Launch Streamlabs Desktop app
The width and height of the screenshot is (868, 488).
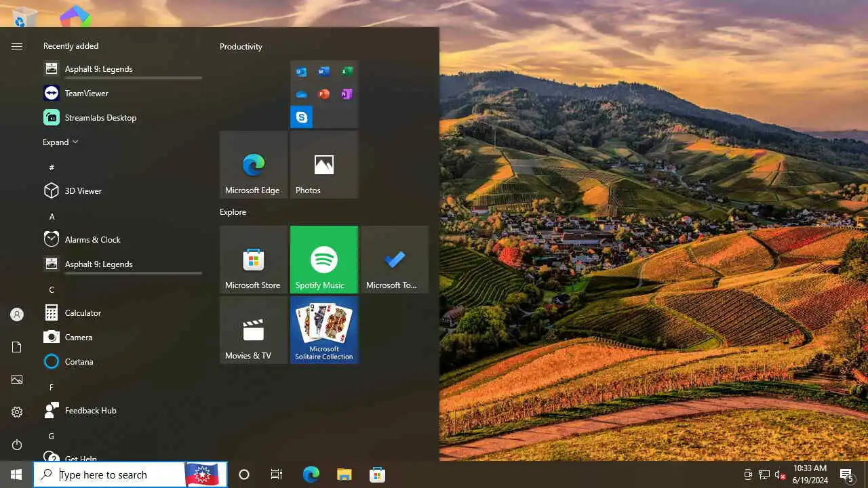(122, 117)
